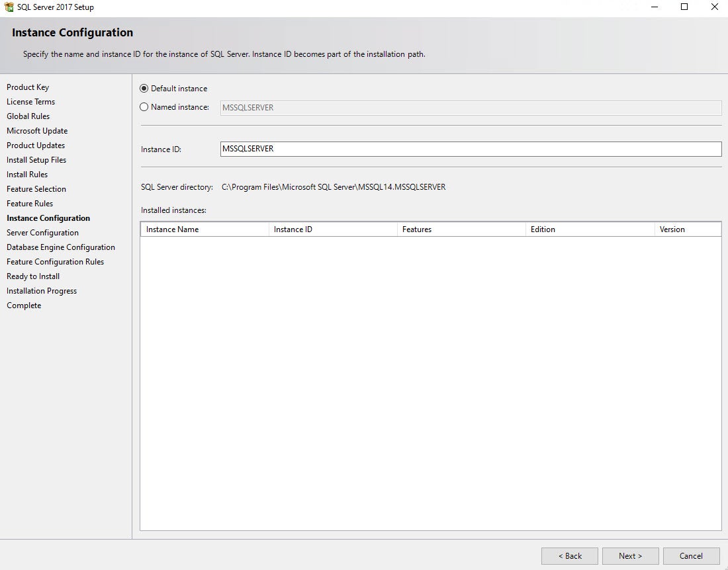Click the Named instance text field
728x570 pixels.
(x=471, y=108)
